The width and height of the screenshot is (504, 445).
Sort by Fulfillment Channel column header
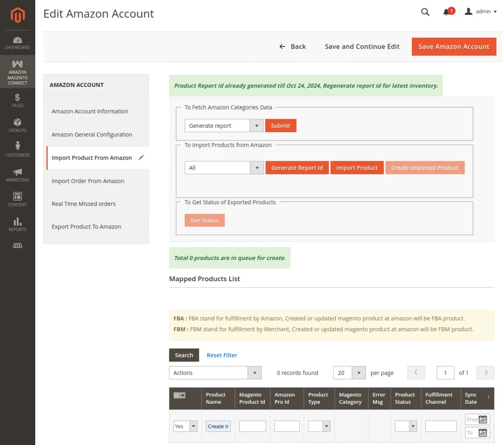pos(441,399)
